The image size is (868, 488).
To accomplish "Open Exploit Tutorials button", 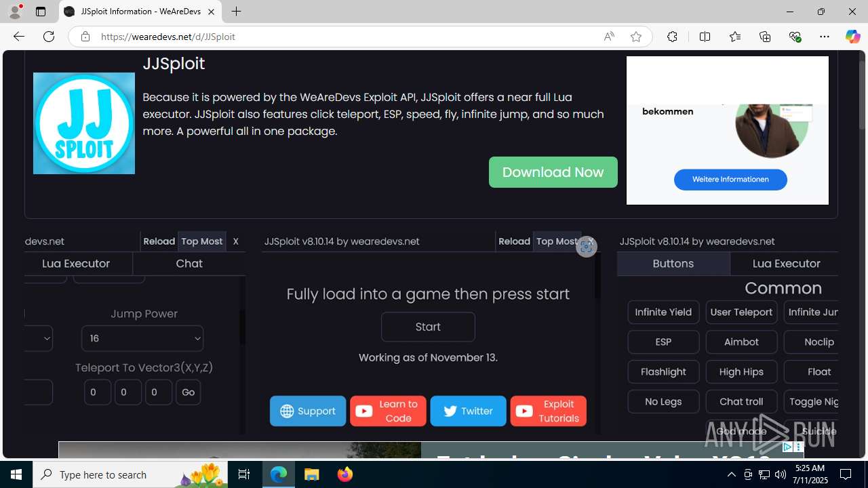I will click(548, 411).
